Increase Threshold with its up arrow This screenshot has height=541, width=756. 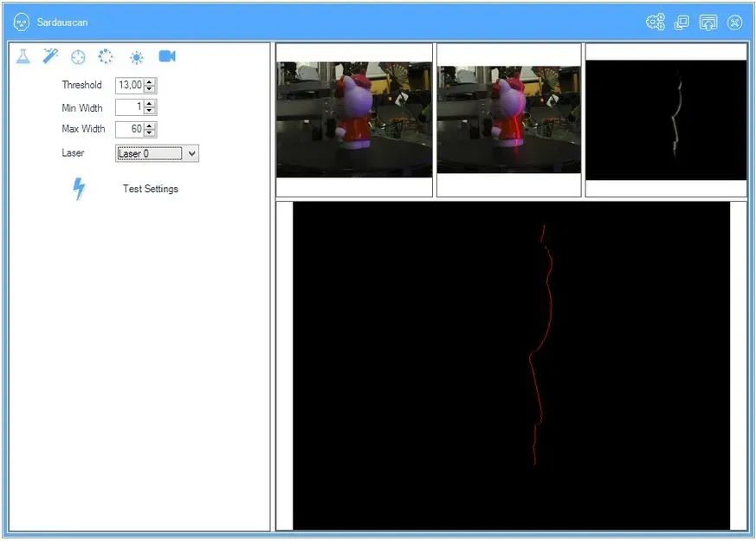point(149,81)
